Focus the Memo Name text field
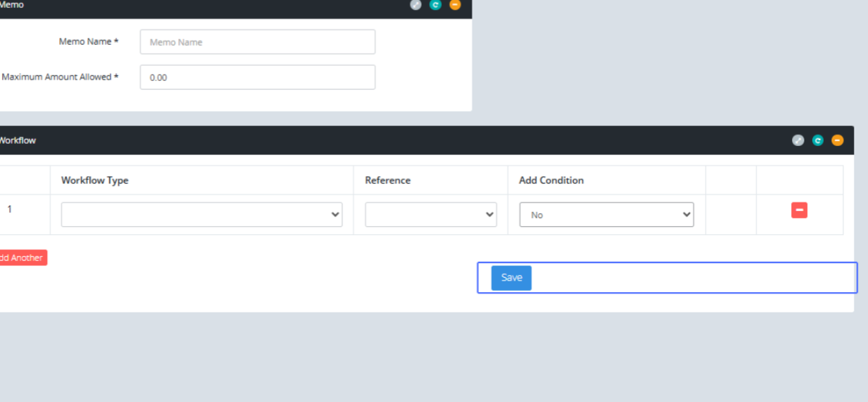Image resolution: width=868 pixels, height=402 pixels. point(258,42)
